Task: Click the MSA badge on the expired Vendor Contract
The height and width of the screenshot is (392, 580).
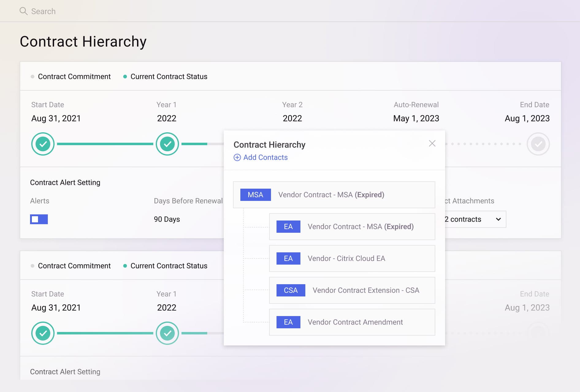Action: pos(255,194)
